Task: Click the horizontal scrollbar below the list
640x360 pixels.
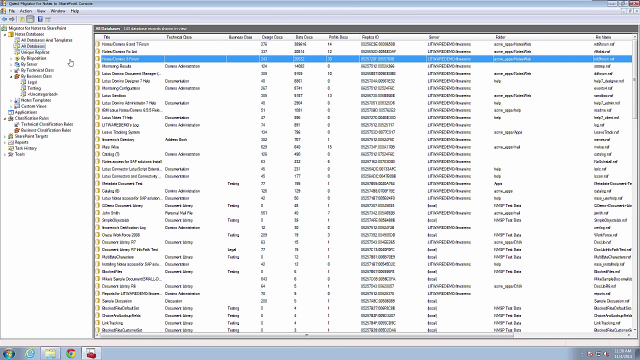Action: tap(364, 335)
